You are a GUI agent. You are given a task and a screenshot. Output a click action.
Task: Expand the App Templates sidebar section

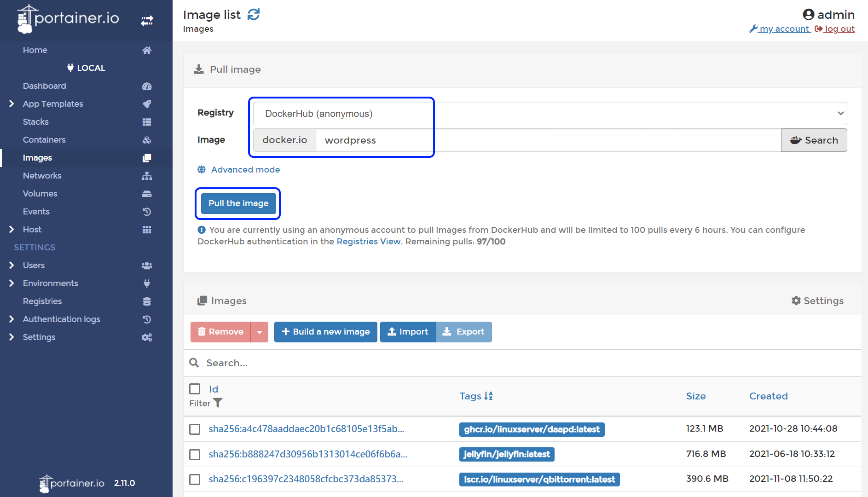tap(12, 104)
